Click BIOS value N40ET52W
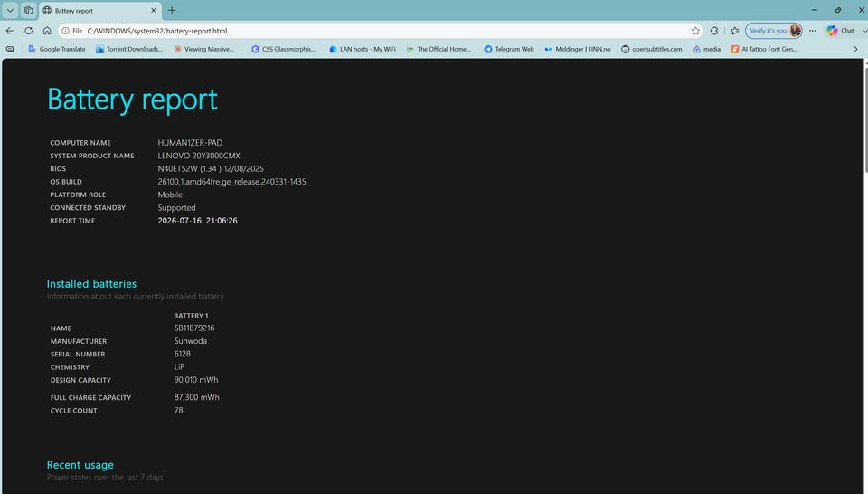The width and height of the screenshot is (868, 494). [211, 169]
